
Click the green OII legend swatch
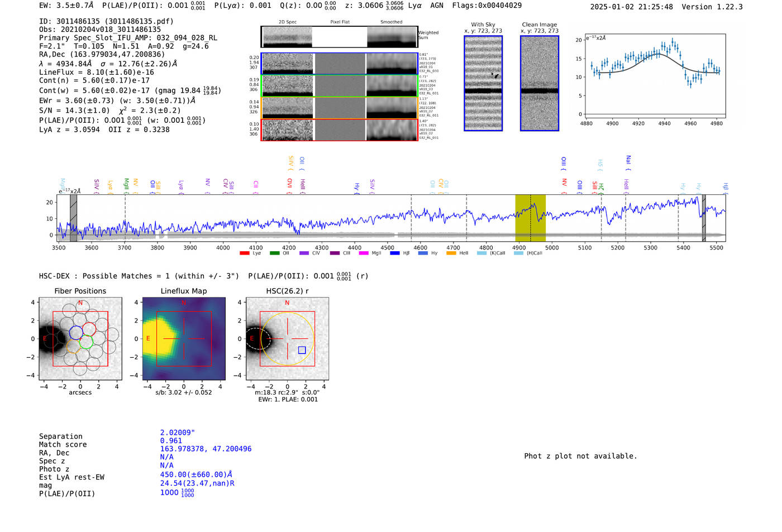pos(274,253)
